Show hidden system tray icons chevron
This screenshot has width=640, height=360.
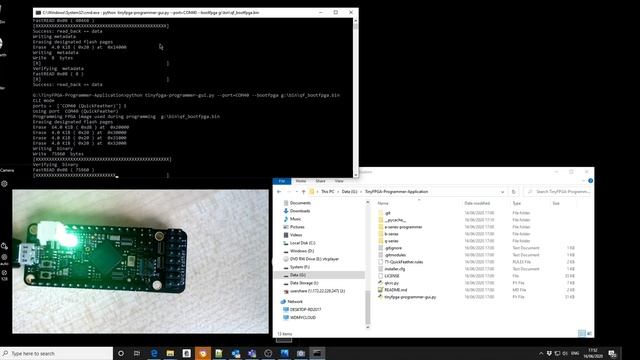point(541,353)
